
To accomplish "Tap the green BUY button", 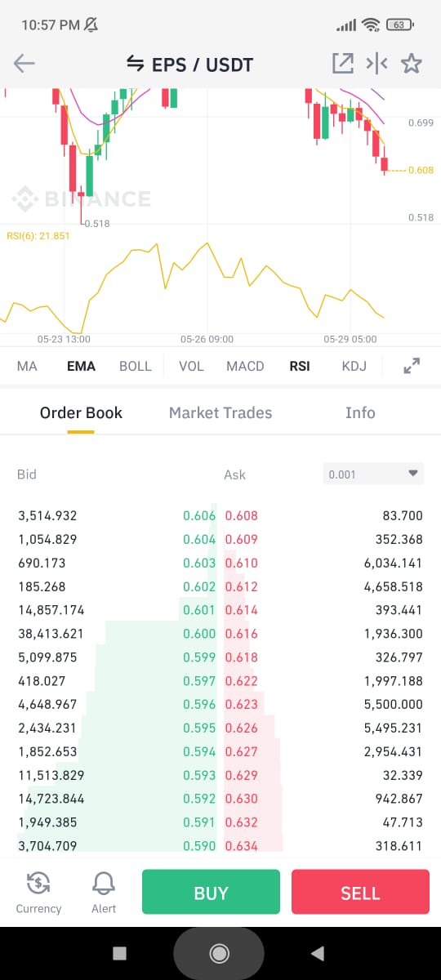I will (211, 893).
